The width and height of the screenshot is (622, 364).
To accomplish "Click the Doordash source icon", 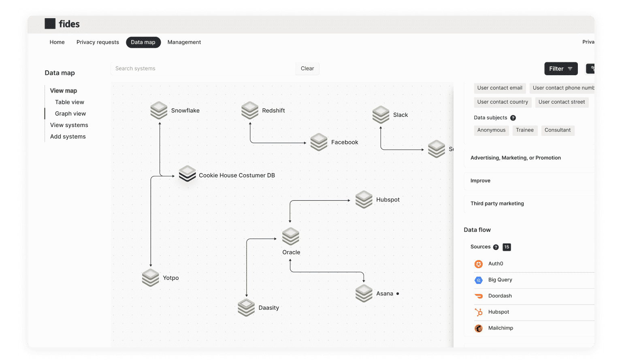I will pos(479,296).
